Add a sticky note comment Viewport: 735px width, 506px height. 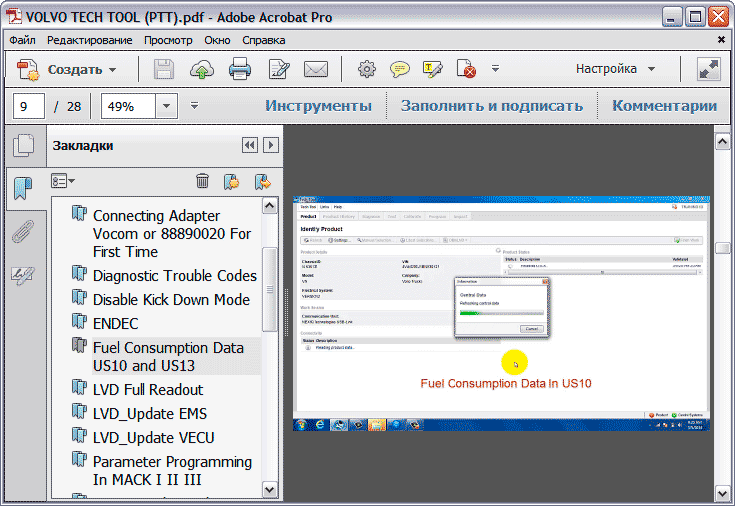coord(399,70)
